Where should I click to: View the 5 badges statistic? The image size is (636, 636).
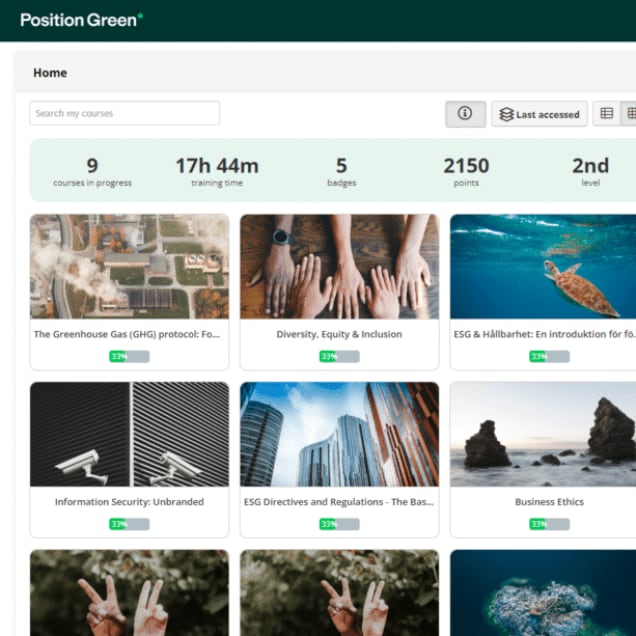tap(341, 170)
